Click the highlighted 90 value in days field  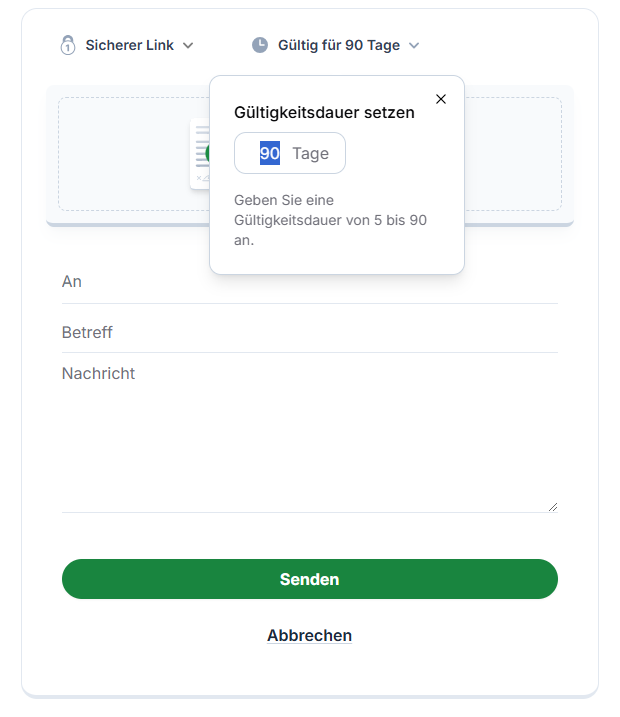(x=270, y=153)
